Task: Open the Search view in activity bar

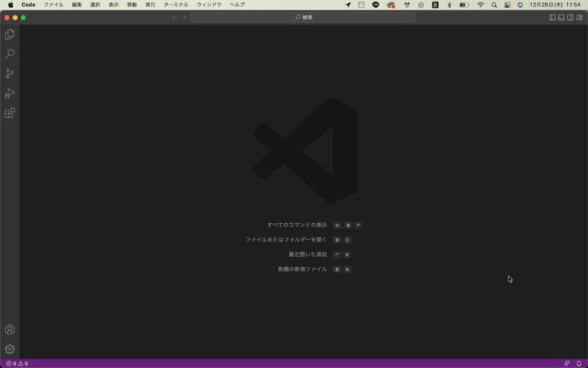Action: pyautogui.click(x=10, y=54)
